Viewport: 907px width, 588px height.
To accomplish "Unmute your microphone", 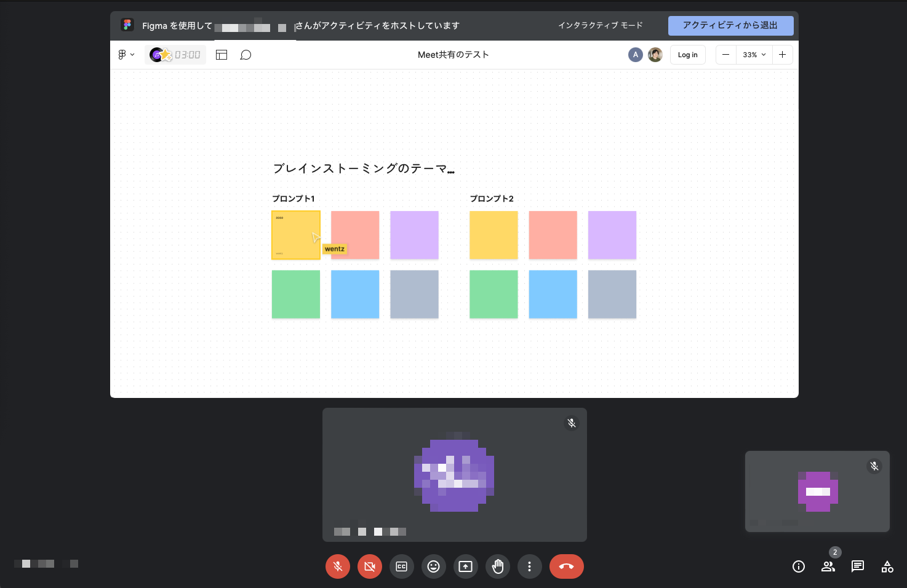I will (338, 566).
